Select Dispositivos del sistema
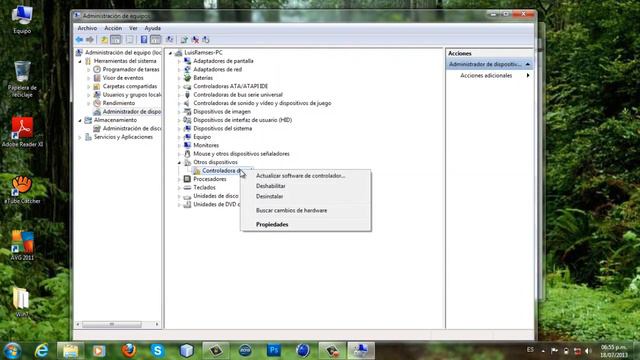The height and width of the screenshot is (360, 640). point(222,129)
